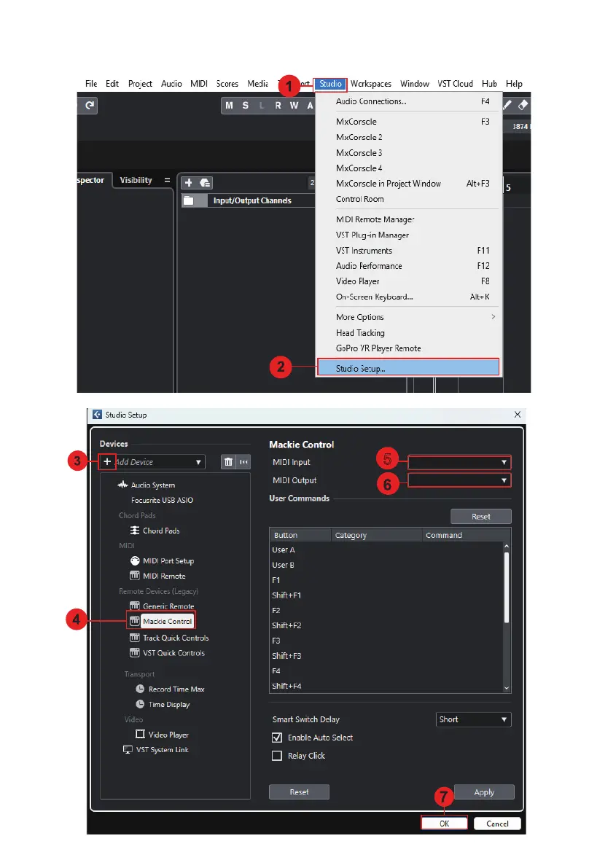The width and height of the screenshot is (589, 868).
Task: Toggle the Enable Auto Select checkbox
Action: coord(277,738)
